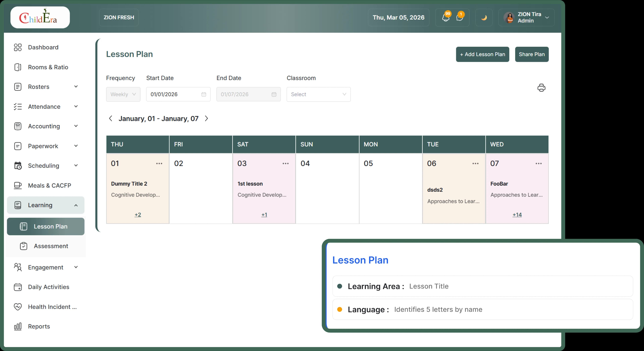The width and height of the screenshot is (644, 351).
Task: Click the Start Date field showing 01/01/2026
Action: 175,94
